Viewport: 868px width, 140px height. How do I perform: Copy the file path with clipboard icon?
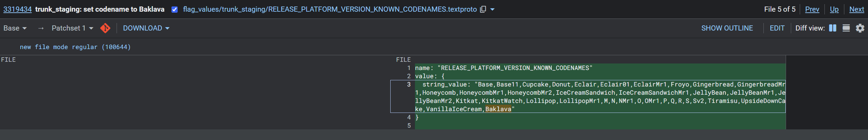point(483,9)
